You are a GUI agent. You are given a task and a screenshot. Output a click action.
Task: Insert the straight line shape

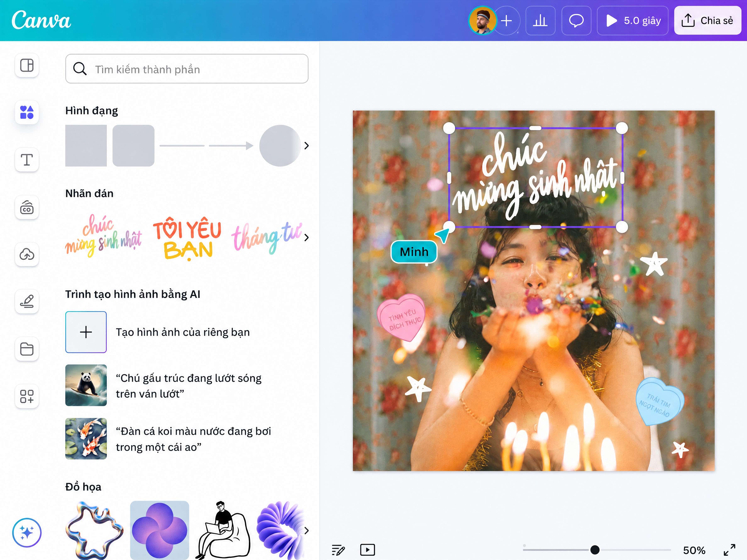[182, 146]
